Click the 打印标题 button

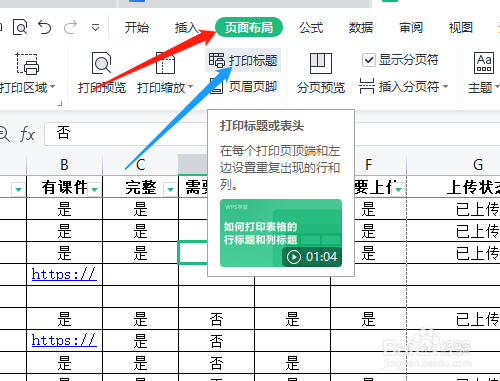243,60
